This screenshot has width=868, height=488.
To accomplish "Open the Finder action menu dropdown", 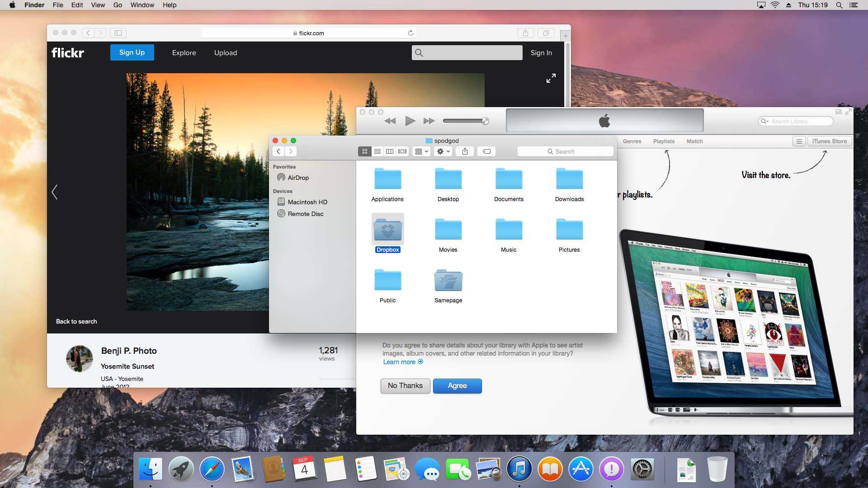I will tap(444, 151).
